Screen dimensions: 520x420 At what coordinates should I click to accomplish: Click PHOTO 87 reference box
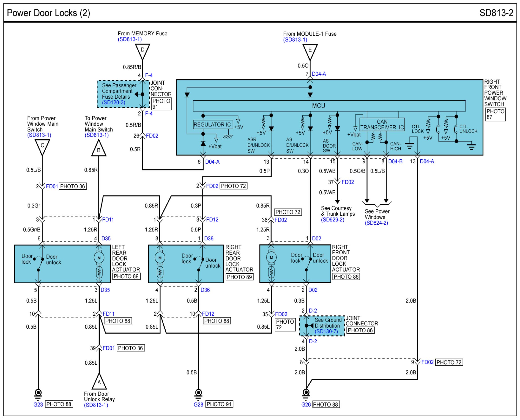495,114
